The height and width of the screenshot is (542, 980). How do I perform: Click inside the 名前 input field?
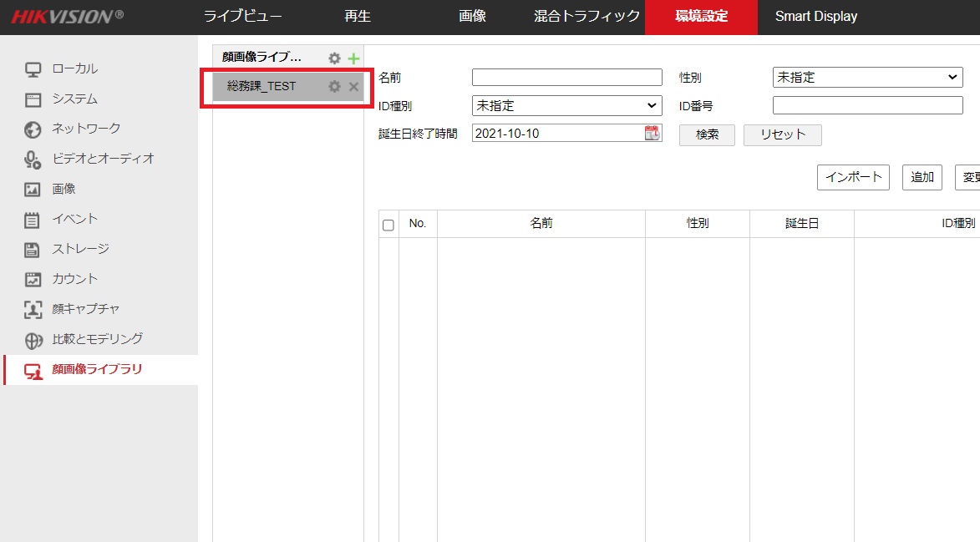point(566,77)
